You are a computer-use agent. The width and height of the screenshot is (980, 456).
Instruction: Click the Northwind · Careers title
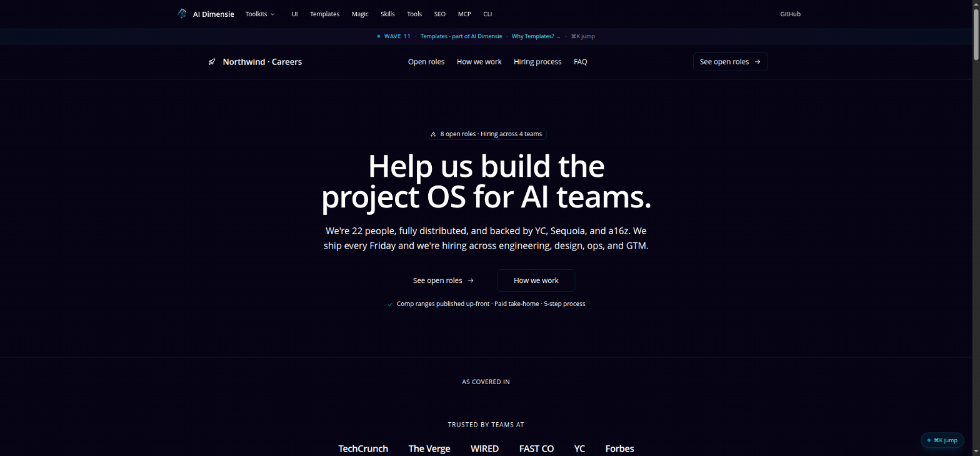(x=262, y=62)
